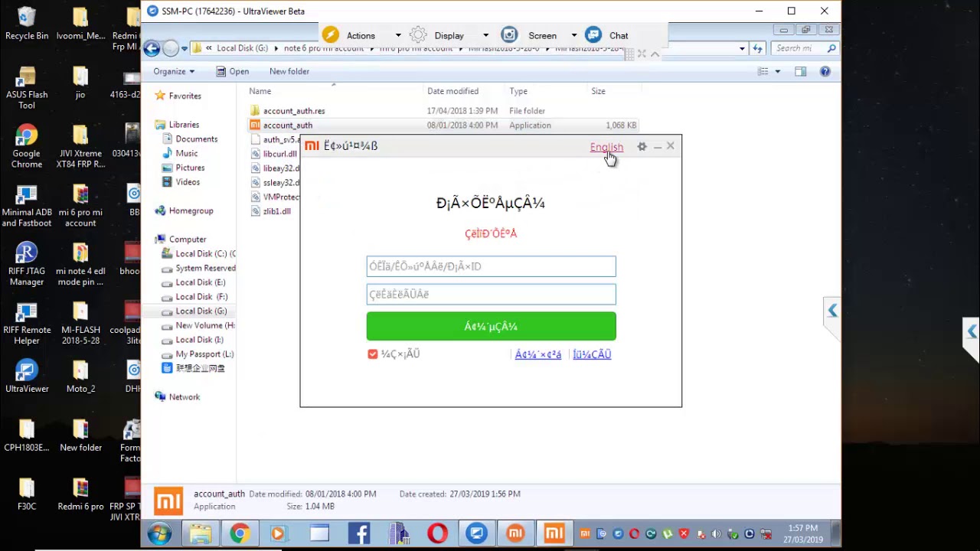The height and width of the screenshot is (551, 980).
Task: Click the Chat bubble icon
Action: tap(593, 34)
